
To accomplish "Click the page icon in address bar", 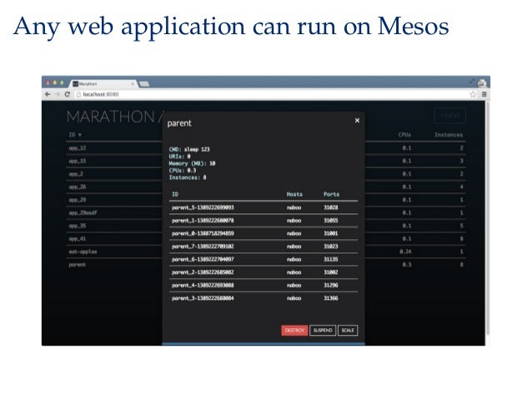I will [78, 94].
